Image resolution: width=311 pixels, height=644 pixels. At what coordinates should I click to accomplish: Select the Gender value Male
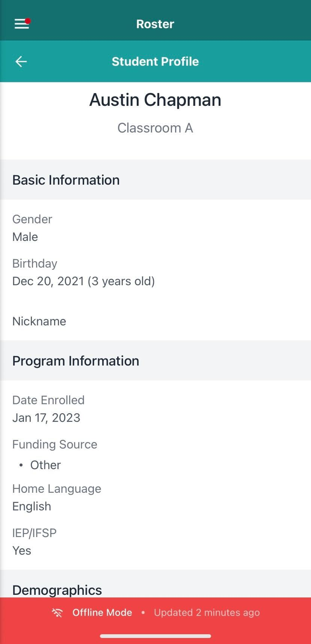click(25, 237)
